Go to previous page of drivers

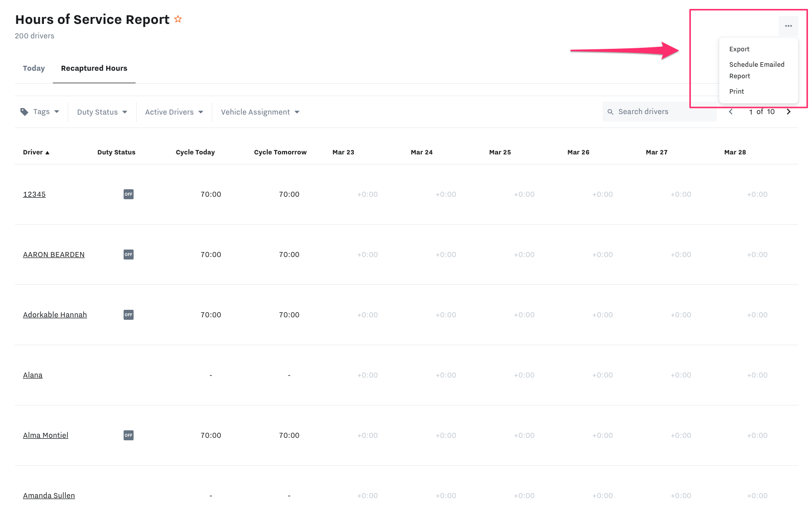coord(731,112)
